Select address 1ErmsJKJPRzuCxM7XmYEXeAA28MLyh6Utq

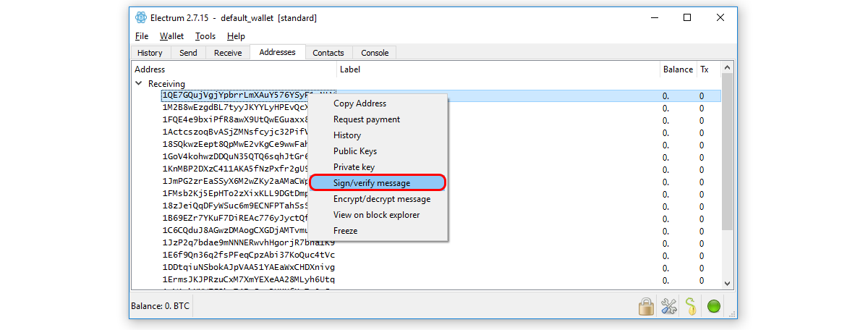249,279
